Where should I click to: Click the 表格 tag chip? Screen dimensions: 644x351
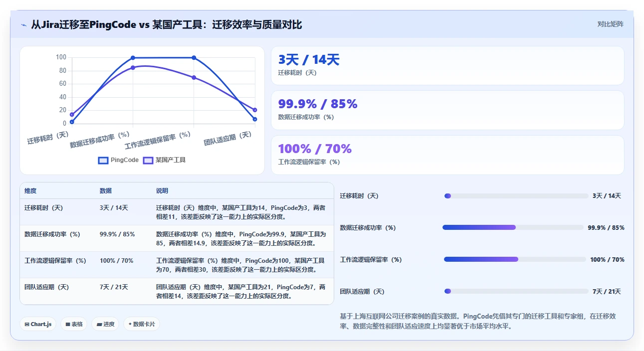tap(74, 324)
